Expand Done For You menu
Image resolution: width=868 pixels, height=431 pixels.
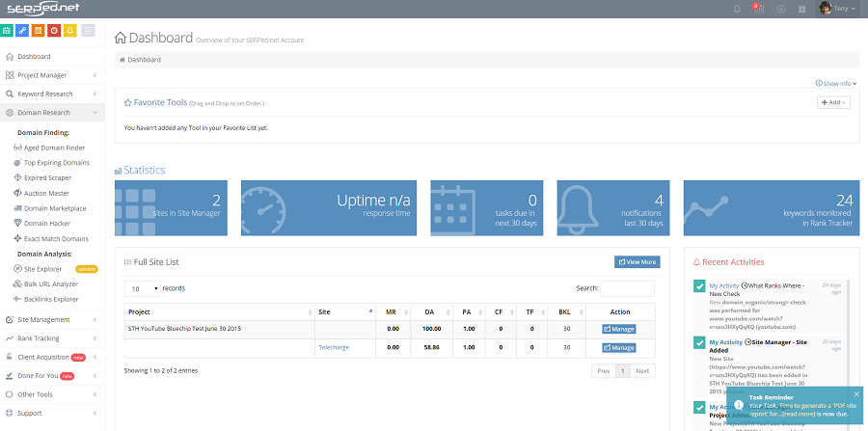click(x=52, y=376)
